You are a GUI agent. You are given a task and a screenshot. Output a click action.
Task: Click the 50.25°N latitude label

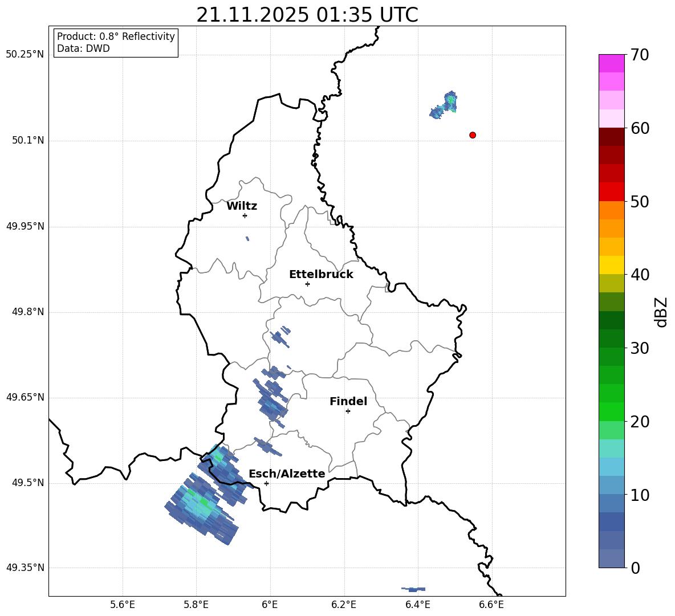pos(25,55)
